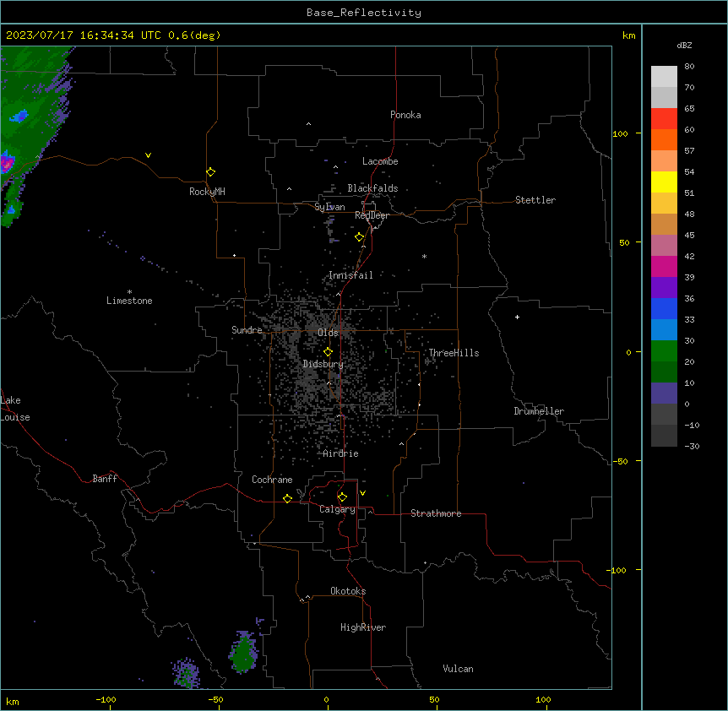The height and width of the screenshot is (711, 728).
Task: Click the yellow diamond marker south of RedDeer
Action: (360, 237)
